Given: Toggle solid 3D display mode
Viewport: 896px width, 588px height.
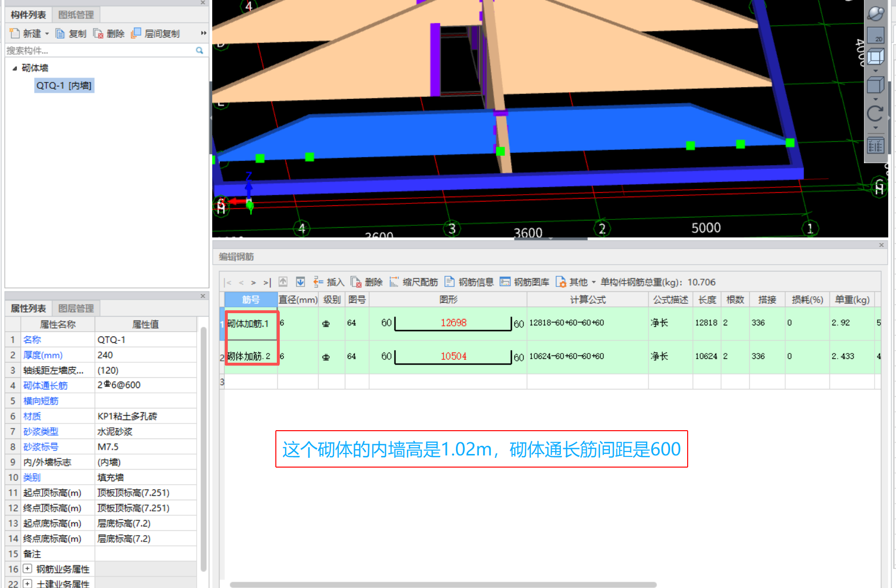Looking at the screenshot, I should tap(876, 85).
